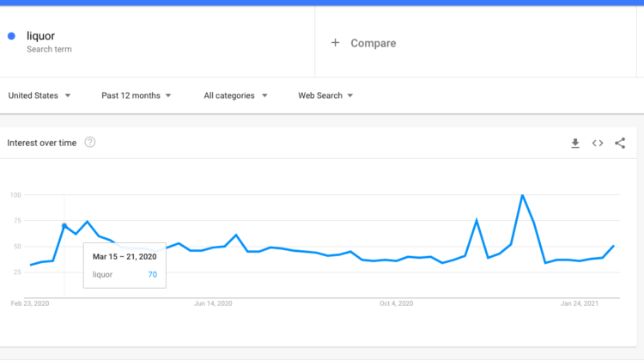Viewport: 644px width, 361px height.
Task: Open the Interest over time help icon
Action: point(90,143)
